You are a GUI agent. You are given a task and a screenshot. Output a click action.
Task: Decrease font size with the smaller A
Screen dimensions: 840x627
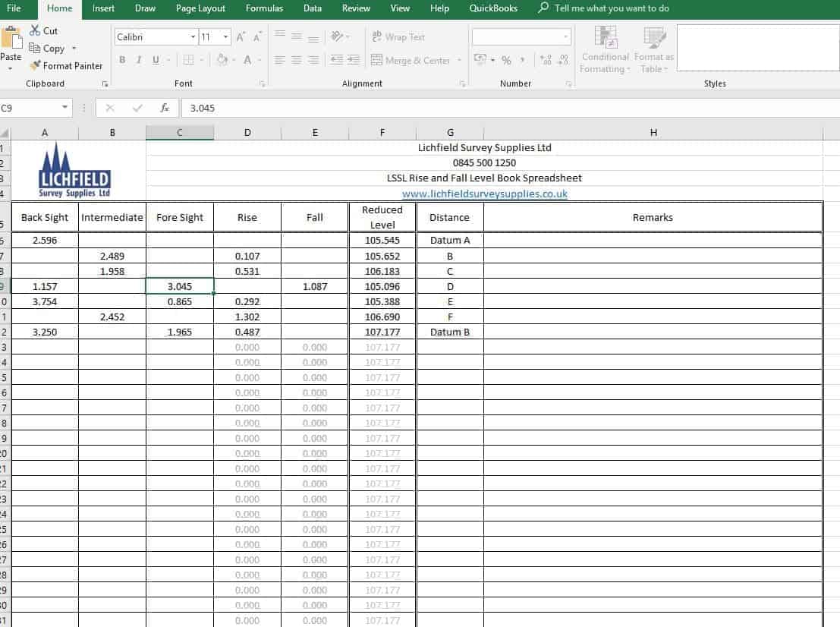[x=257, y=36]
